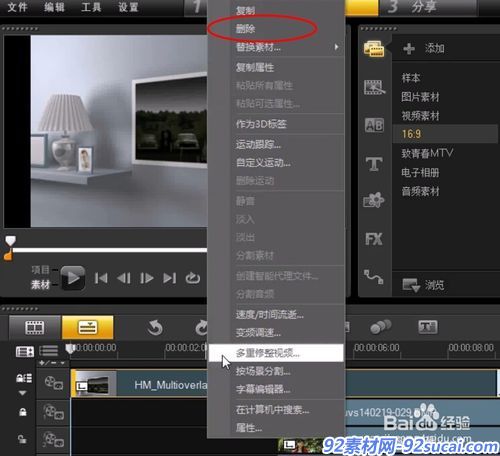Open the Graphics library icon
This screenshot has width=500, height=456.
click(x=374, y=201)
